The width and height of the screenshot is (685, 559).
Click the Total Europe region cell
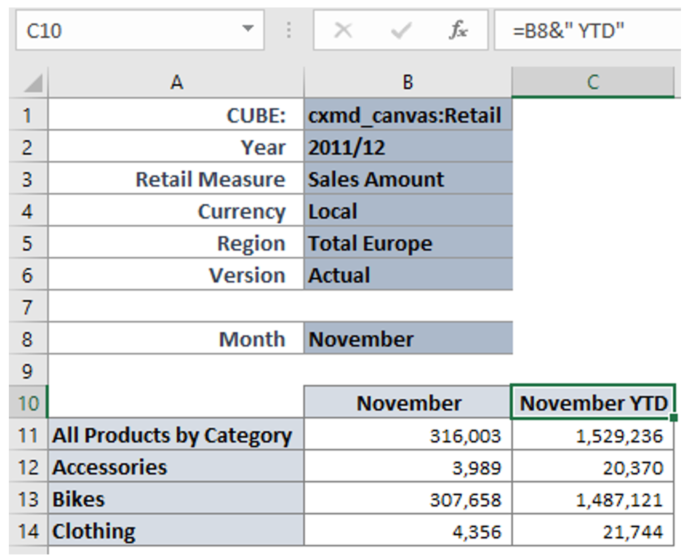pos(408,243)
